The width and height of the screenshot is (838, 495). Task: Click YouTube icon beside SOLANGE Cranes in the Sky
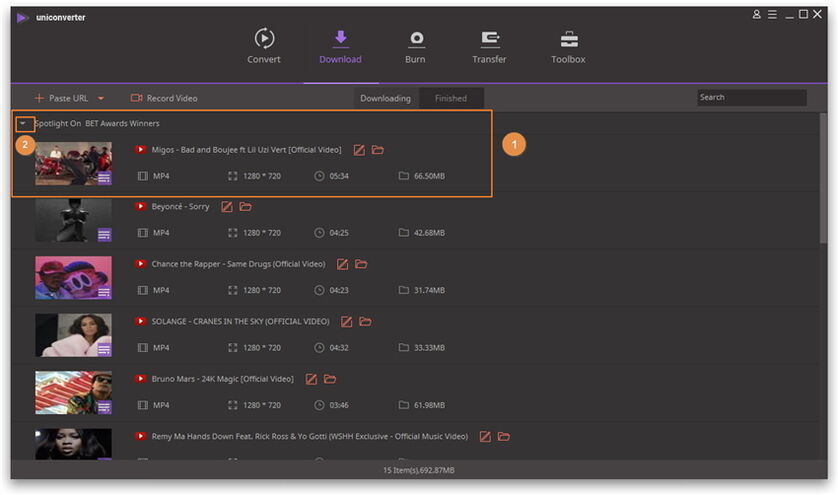coord(141,321)
